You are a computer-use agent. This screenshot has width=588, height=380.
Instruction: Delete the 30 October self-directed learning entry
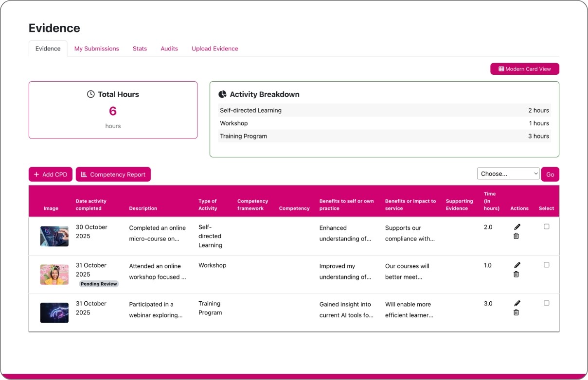click(x=516, y=236)
